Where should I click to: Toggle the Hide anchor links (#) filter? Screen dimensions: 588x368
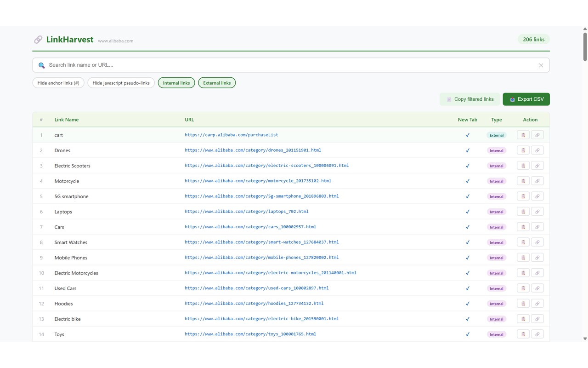[x=58, y=83]
